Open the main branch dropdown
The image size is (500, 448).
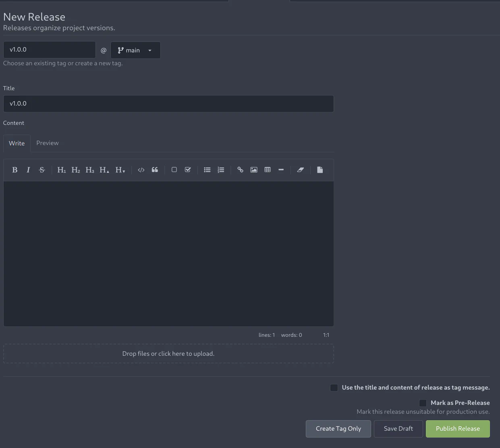point(135,50)
